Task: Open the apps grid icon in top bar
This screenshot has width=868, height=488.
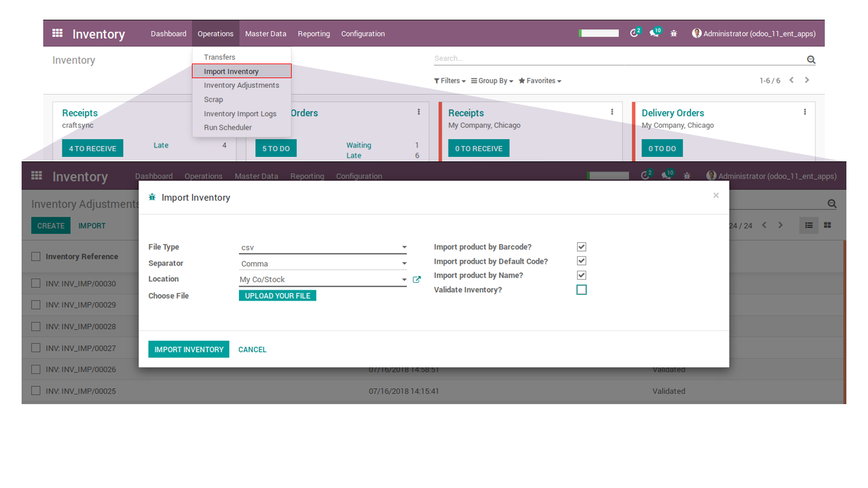Action: click(57, 33)
